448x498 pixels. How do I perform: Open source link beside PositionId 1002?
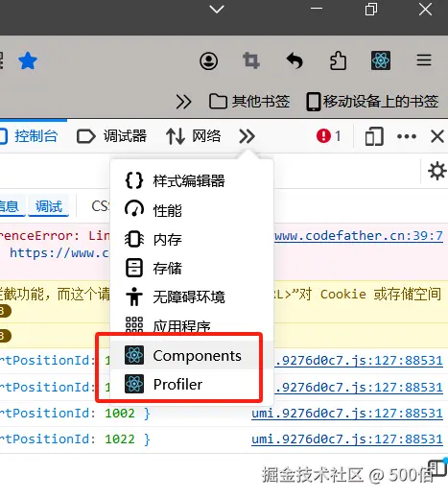347,414
